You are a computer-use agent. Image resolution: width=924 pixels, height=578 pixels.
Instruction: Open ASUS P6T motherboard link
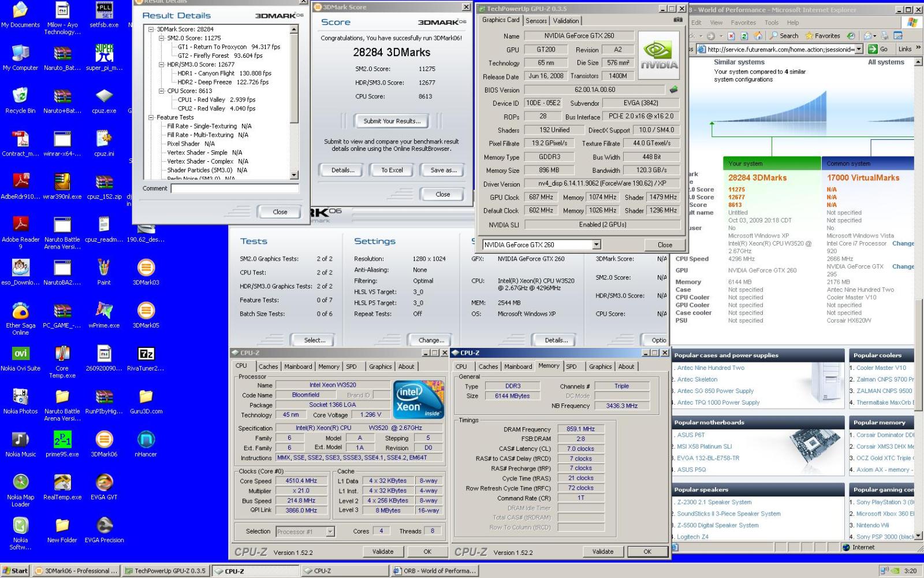691,435
